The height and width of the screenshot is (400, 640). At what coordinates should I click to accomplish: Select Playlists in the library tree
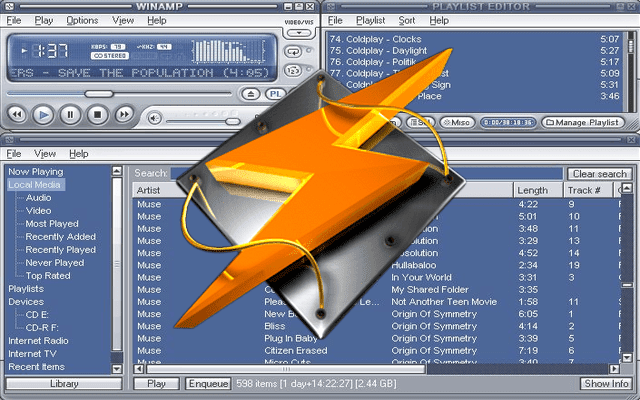(26, 289)
